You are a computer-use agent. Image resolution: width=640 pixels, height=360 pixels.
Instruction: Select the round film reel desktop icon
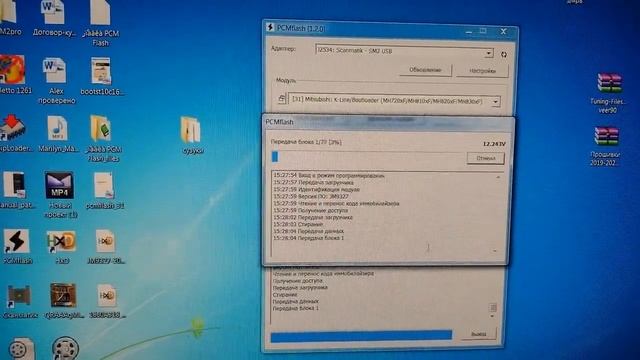tap(65, 348)
